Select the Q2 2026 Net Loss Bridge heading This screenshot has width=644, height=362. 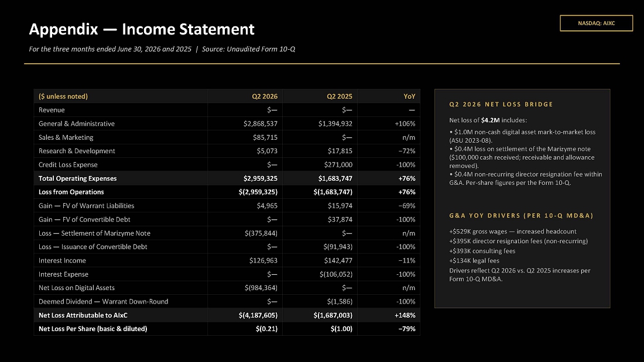501,104
